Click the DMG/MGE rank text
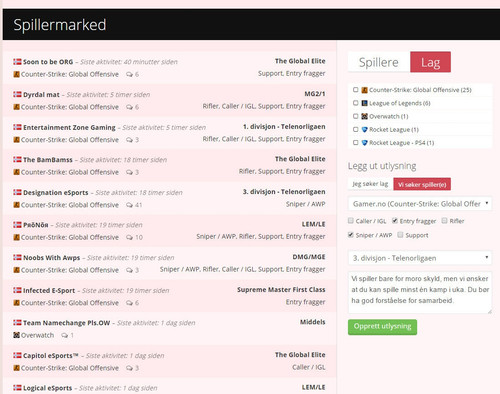Viewport: 500px width, 394px height. tap(309, 257)
